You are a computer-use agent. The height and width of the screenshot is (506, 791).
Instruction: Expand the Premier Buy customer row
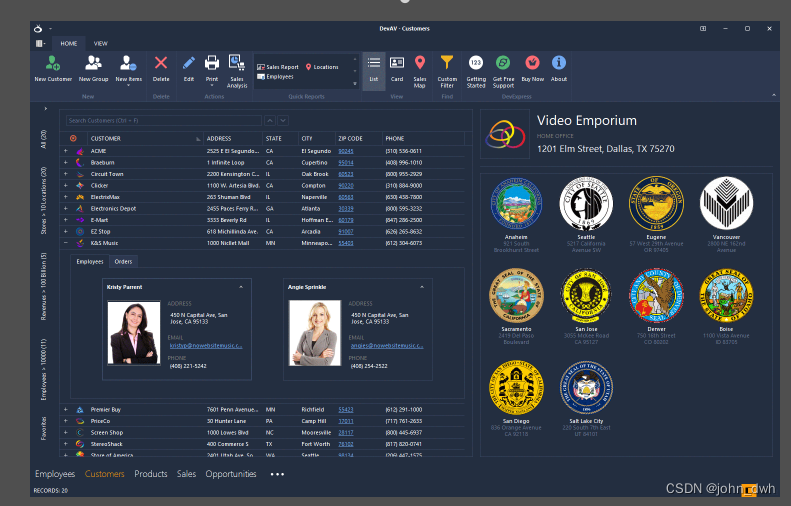pos(66,410)
